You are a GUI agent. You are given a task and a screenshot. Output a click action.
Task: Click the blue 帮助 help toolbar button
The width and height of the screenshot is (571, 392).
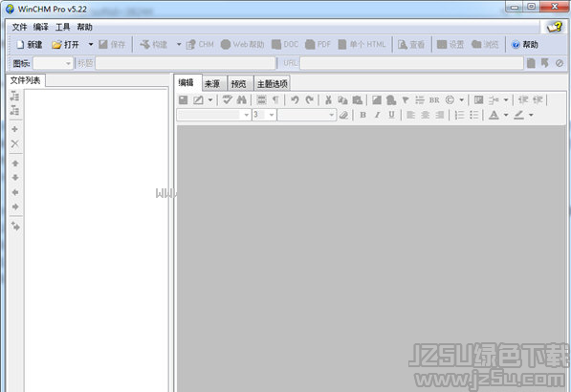[x=525, y=44]
